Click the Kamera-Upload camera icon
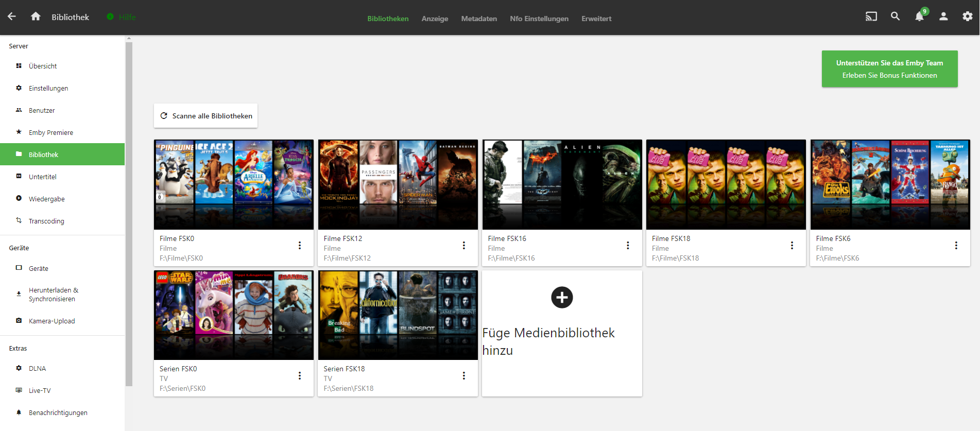The image size is (980, 431). tap(19, 320)
